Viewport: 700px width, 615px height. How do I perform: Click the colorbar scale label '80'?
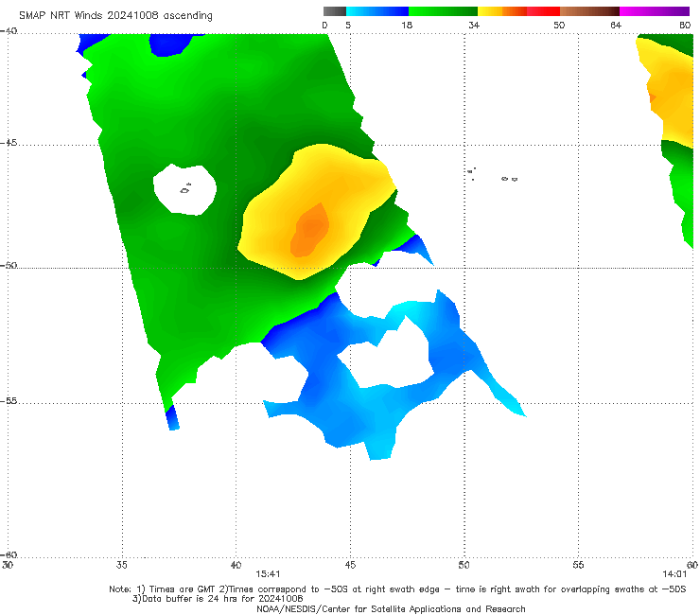click(x=685, y=25)
